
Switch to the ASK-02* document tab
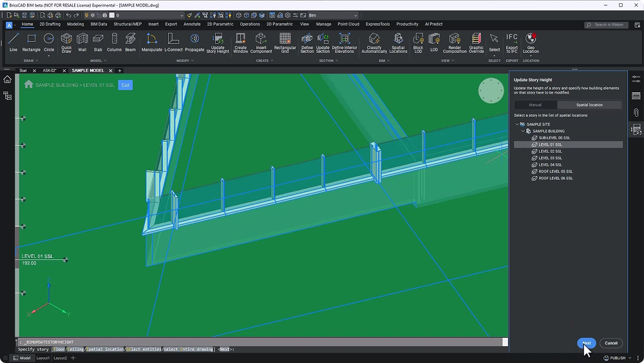pos(50,71)
